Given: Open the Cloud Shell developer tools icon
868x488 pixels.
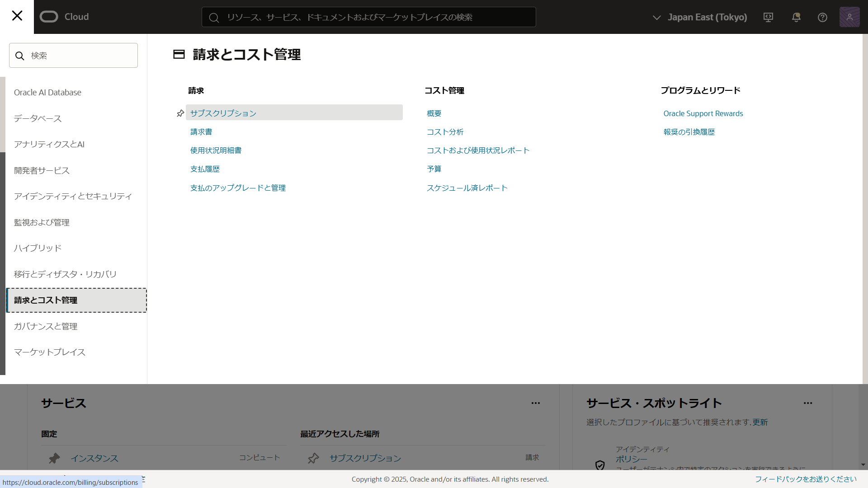Looking at the screenshot, I should (768, 17).
